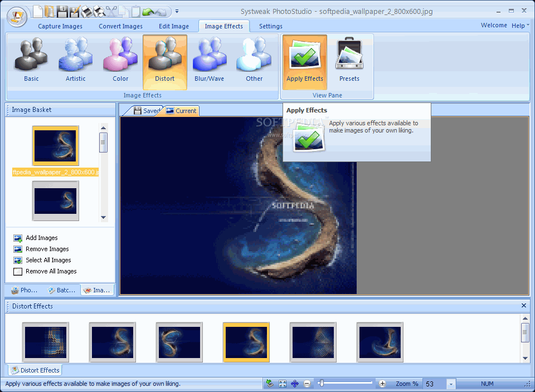
Task: Expand quick access toolbar customize arrow
Action: coord(177,11)
